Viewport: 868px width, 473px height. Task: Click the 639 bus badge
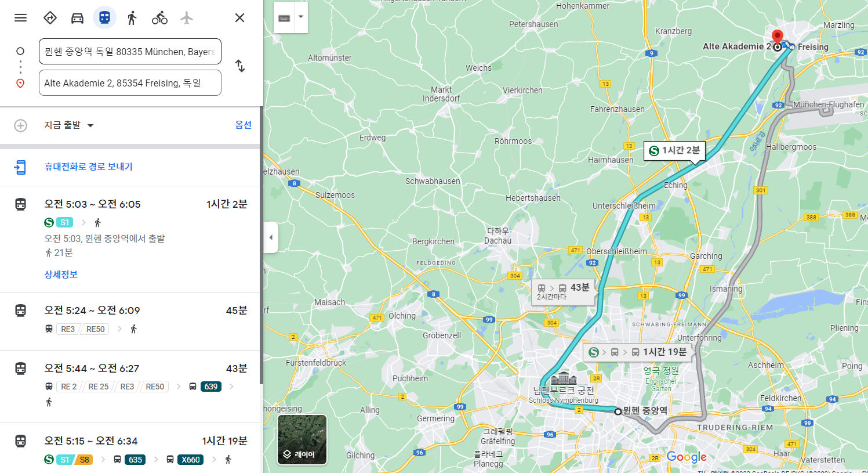click(211, 387)
